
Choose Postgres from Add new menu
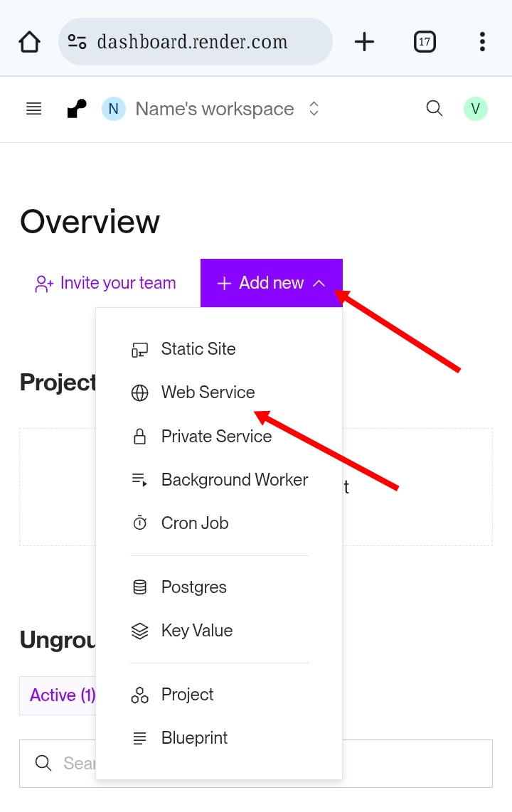click(x=193, y=587)
